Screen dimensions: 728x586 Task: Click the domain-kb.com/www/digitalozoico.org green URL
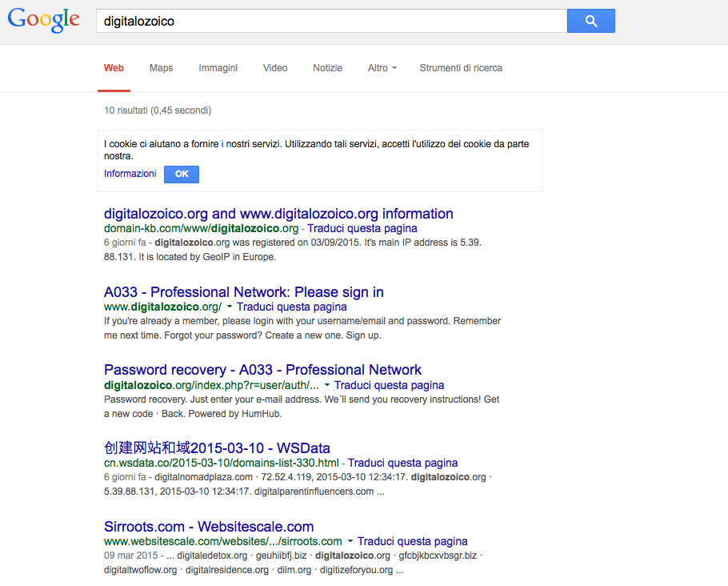(x=201, y=229)
